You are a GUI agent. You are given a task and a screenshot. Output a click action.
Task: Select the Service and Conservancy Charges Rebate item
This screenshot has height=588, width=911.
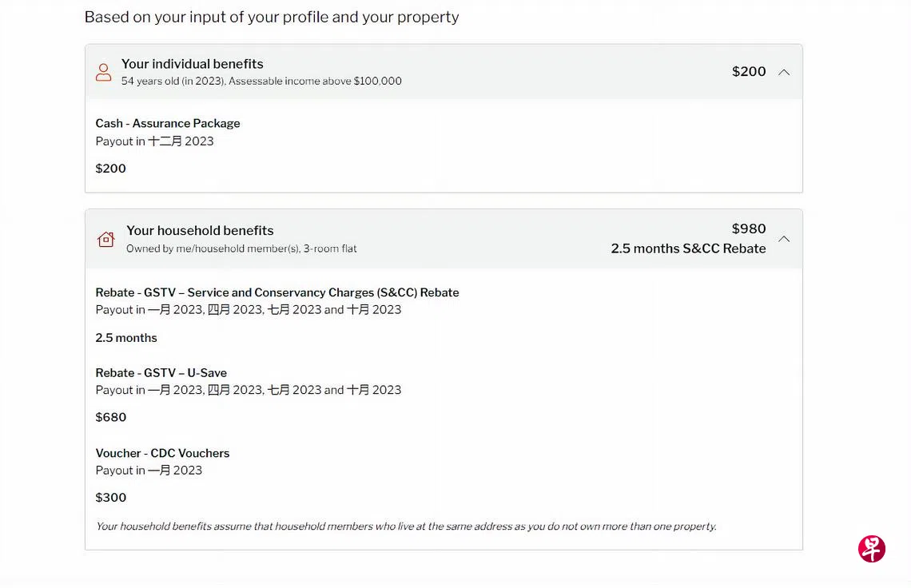(x=277, y=292)
